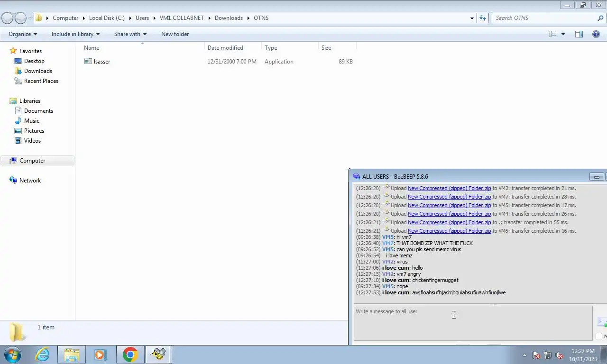This screenshot has height=364, width=607.
Task: Open Explorer Help question mark
Action: 596,34
